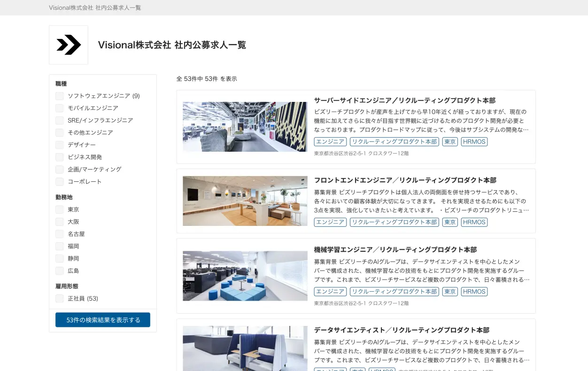Screen dimensions: 588x371
Task: Click the main heading Visional株式会社 社内公募求人一覧
Action: 172,45
